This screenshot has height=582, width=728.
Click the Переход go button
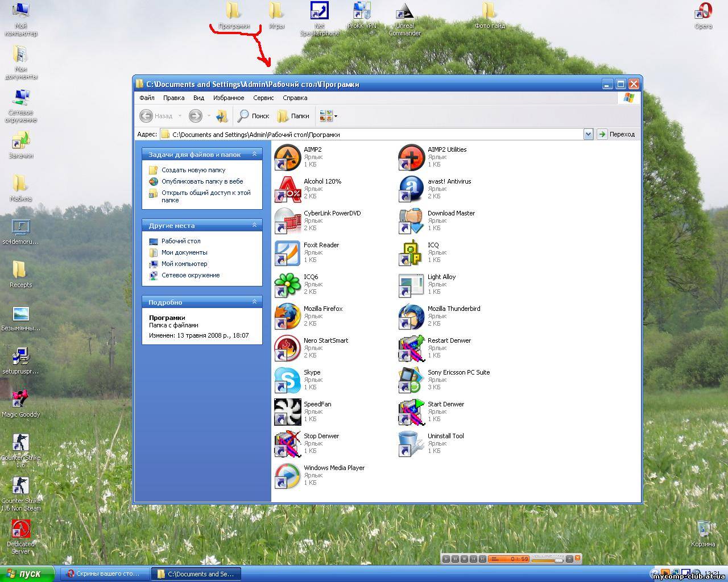(616, 134)
